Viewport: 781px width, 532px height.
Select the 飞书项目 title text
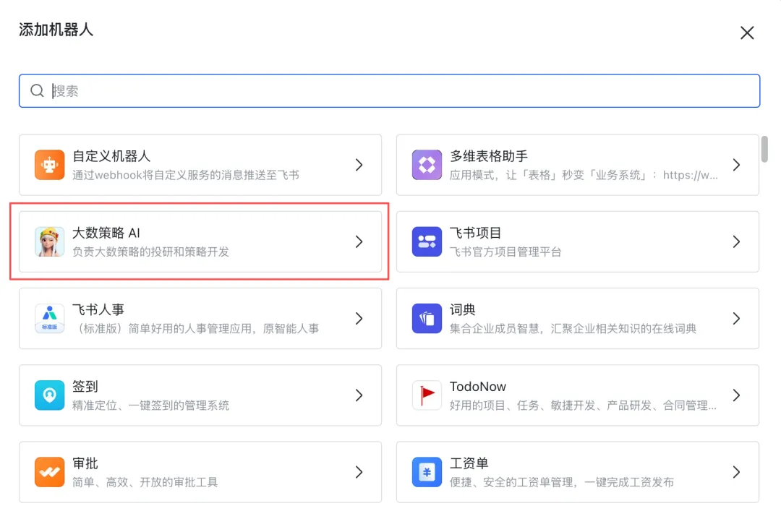click(476, 233)
